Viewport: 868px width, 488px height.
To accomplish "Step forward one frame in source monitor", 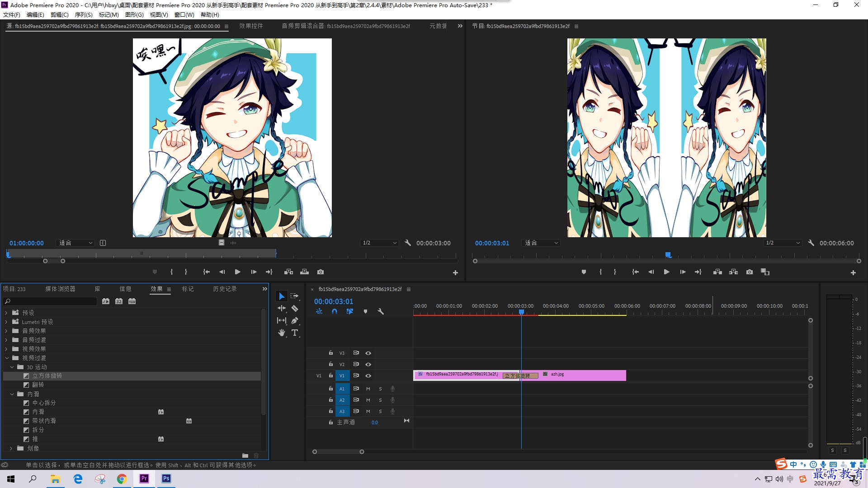I will 254,272.
